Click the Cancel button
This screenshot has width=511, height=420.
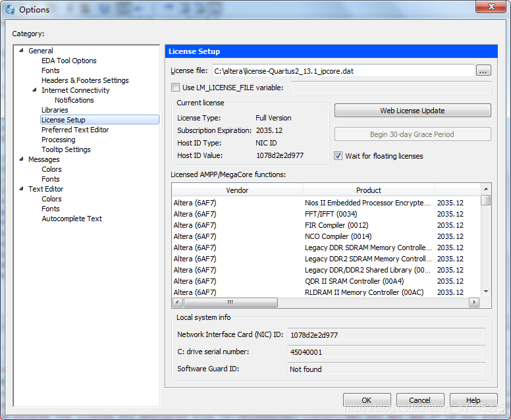pos(419,400)
